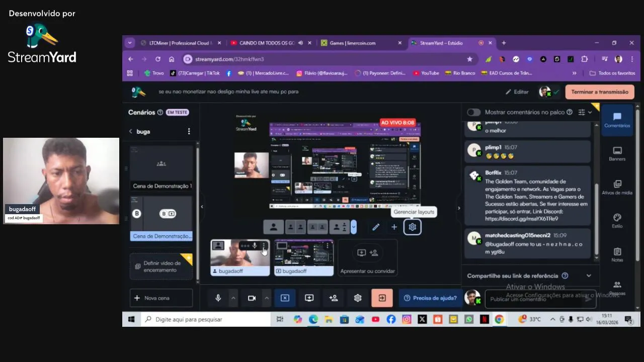Click the pencil icon to edit the layout

tap(375, 227)
